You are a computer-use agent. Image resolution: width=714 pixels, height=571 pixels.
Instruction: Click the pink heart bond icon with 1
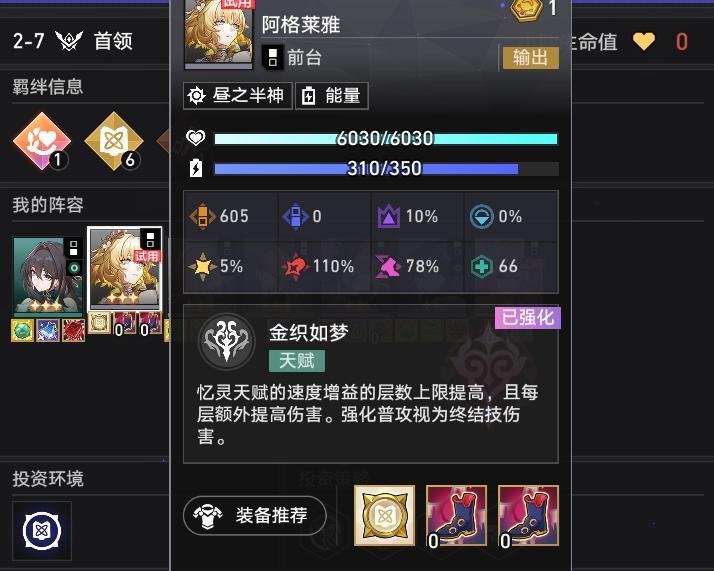tap(42, 141)
